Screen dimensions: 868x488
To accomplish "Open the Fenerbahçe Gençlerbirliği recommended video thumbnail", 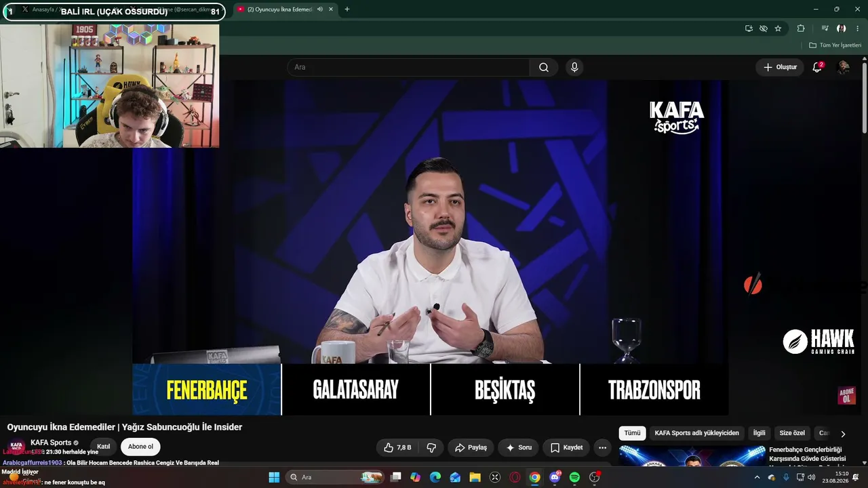I will pos(692,457).
